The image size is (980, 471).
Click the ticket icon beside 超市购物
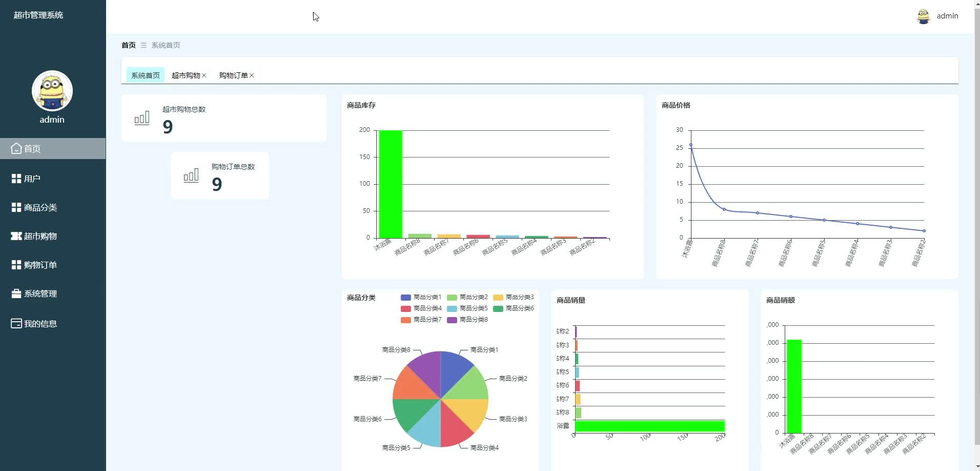[16, 236]
